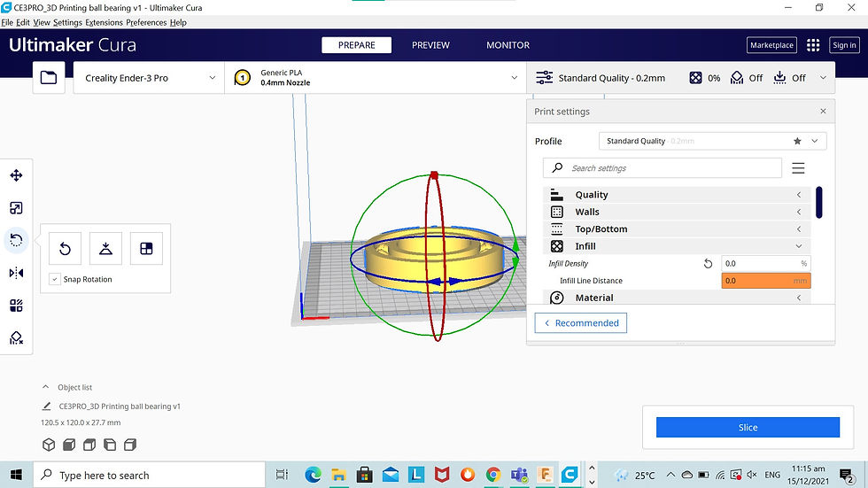Click the Infill Line Distance field
Viewport: 868px width, 488px height.
(x=765, y=281)
